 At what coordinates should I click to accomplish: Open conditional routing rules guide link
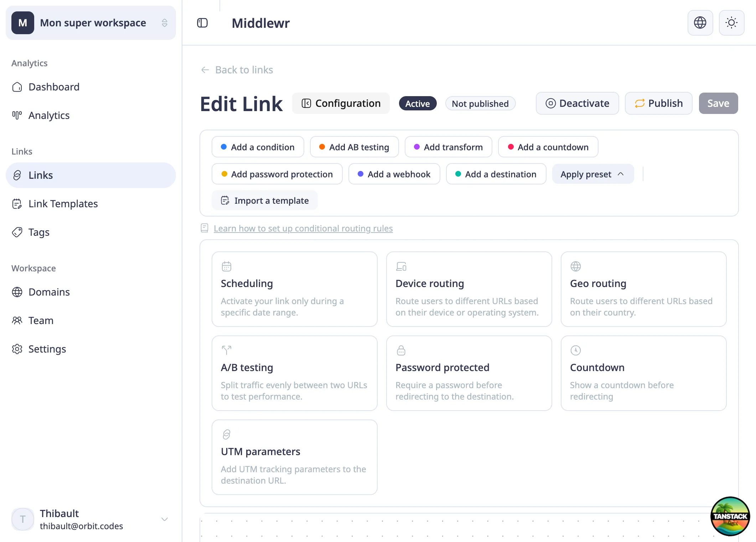click(303, 228)
